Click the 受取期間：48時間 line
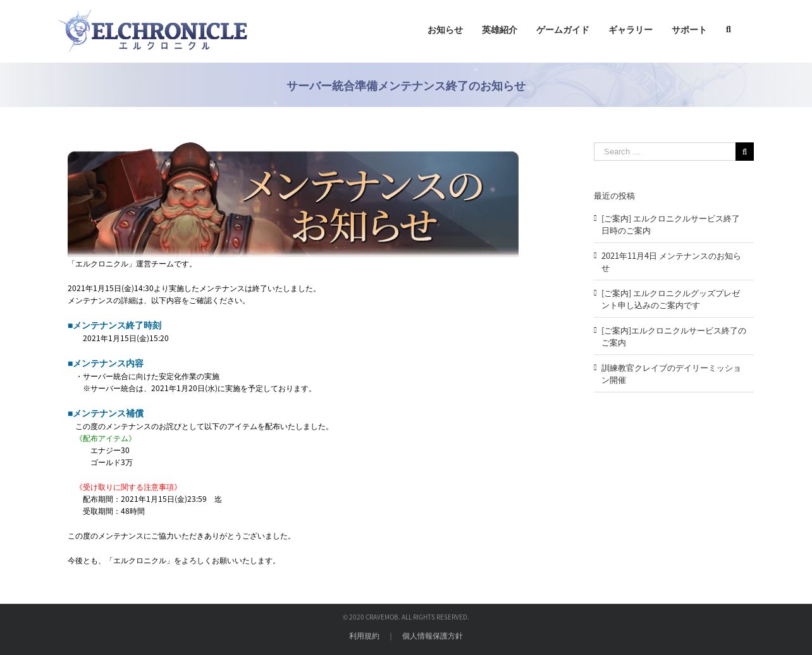 (114, 511)
